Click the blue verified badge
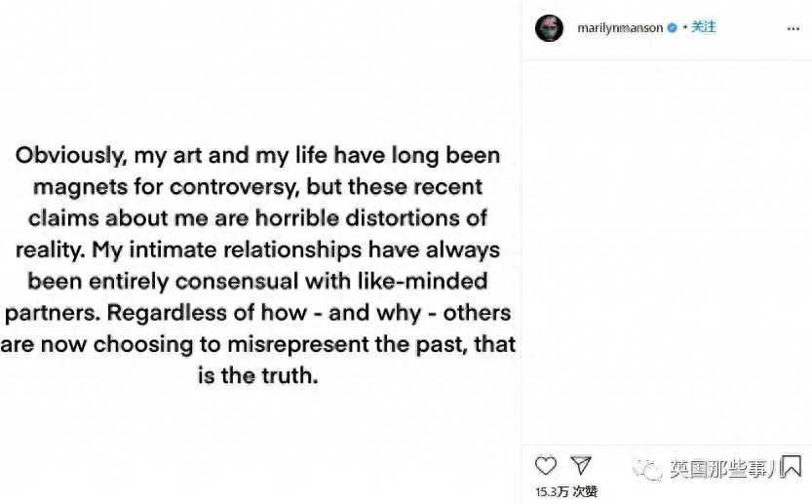 (672, 28)
